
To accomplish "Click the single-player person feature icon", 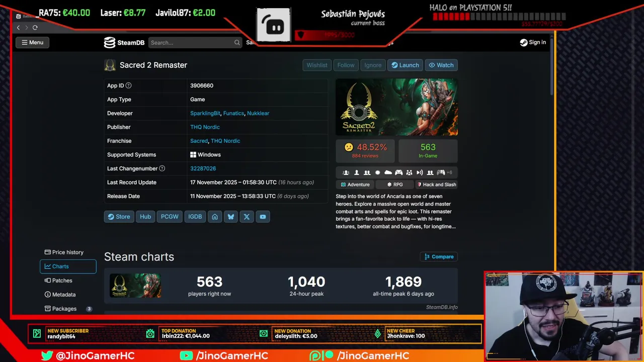I will pyautogui.click(x=357, y=172).
